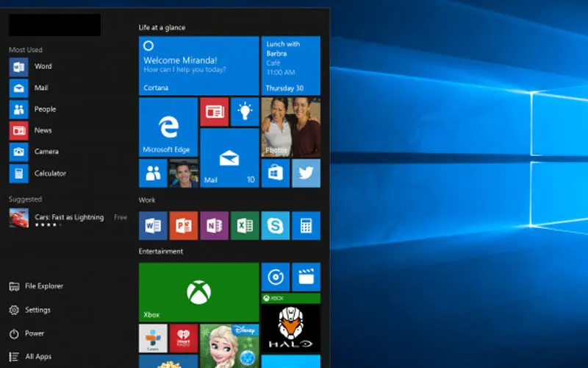Open the suggested Cars: Fast as Lightning app

click(x=68, y=218)
